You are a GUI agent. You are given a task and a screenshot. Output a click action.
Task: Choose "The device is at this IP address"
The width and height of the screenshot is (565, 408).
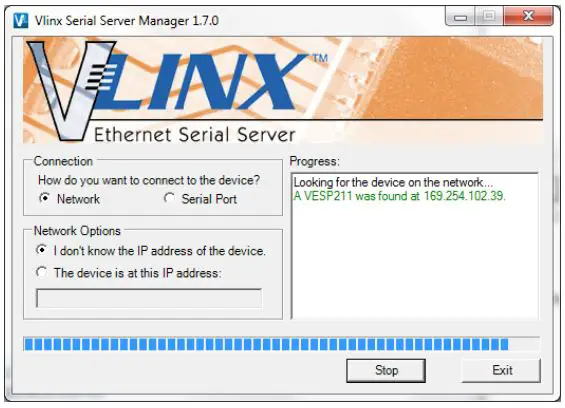coord(41,272)
